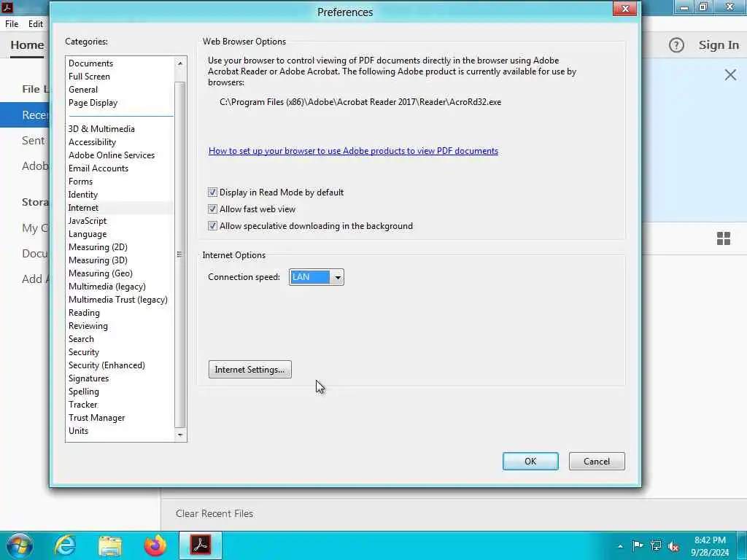
Task: Select the Reviewing category
Action: [88, 326]
